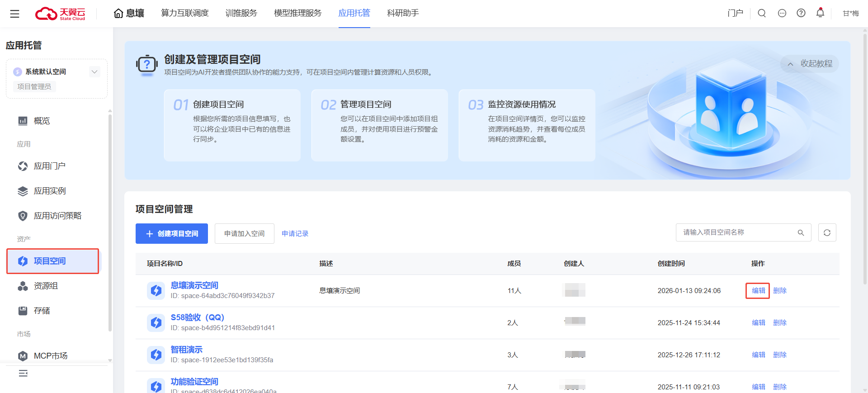Open the chat message icon in header
The width and height of the screenshot is (868, 393).
point(782,13)
